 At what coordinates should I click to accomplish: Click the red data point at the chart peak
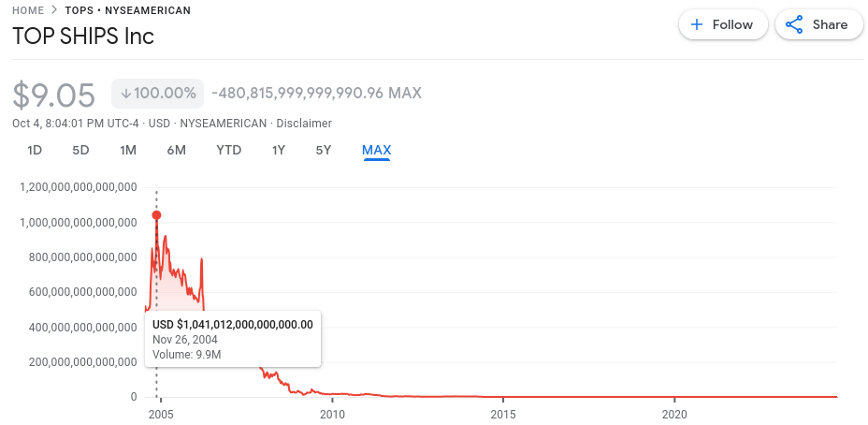(x=156, y=215)
